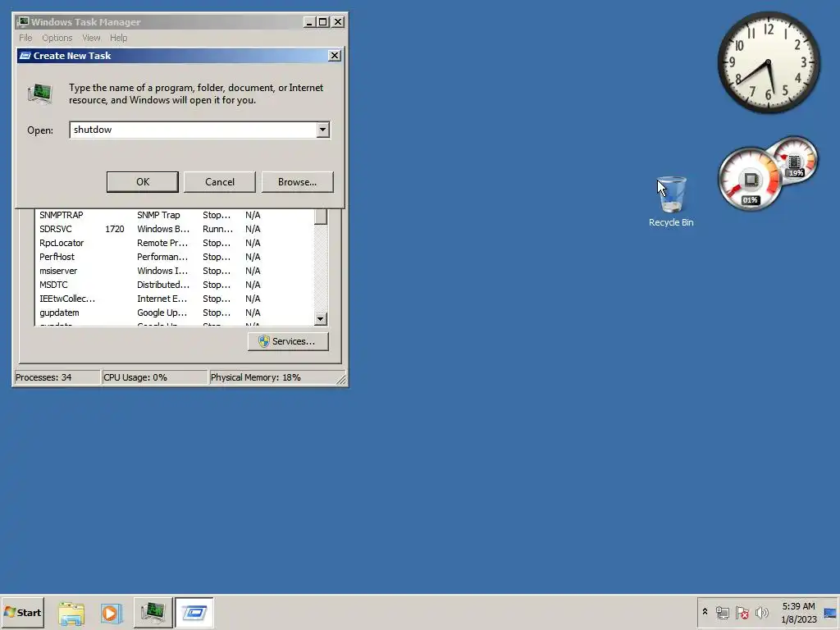Show hidden tray icons arrow
The image size is (840, 630).
(705, 612)
